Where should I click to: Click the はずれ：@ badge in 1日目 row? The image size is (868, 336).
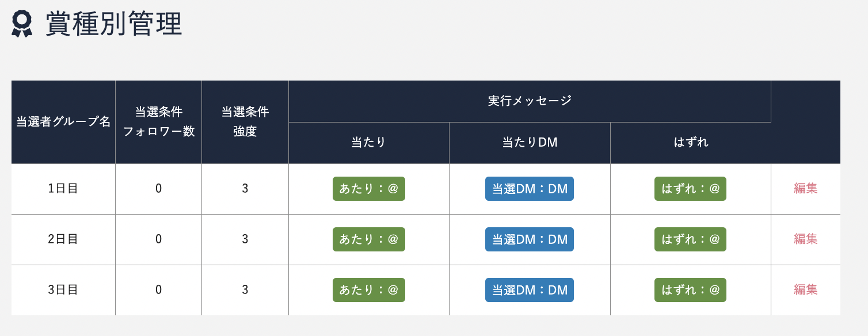[x=690, y=189]
